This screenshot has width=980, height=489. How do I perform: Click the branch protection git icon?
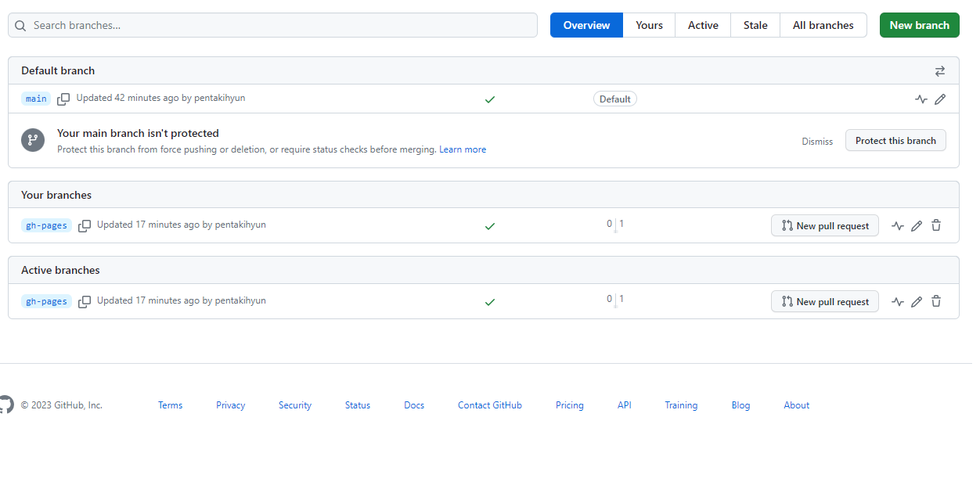(33, 140)
